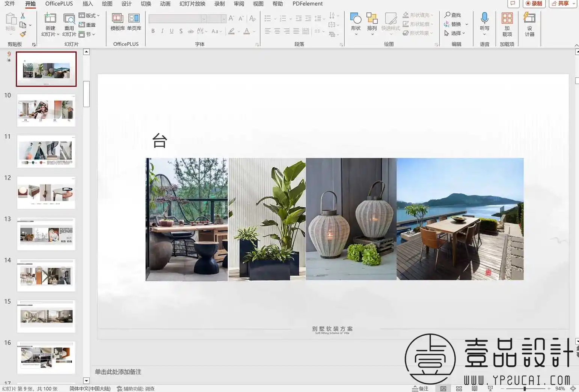Toggle align text left
The image size is (579, 392).
click(x=268, y=31)
